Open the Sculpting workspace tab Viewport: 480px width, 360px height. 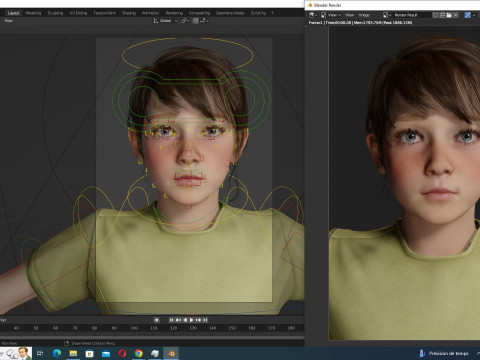click(x=55, y=13)
